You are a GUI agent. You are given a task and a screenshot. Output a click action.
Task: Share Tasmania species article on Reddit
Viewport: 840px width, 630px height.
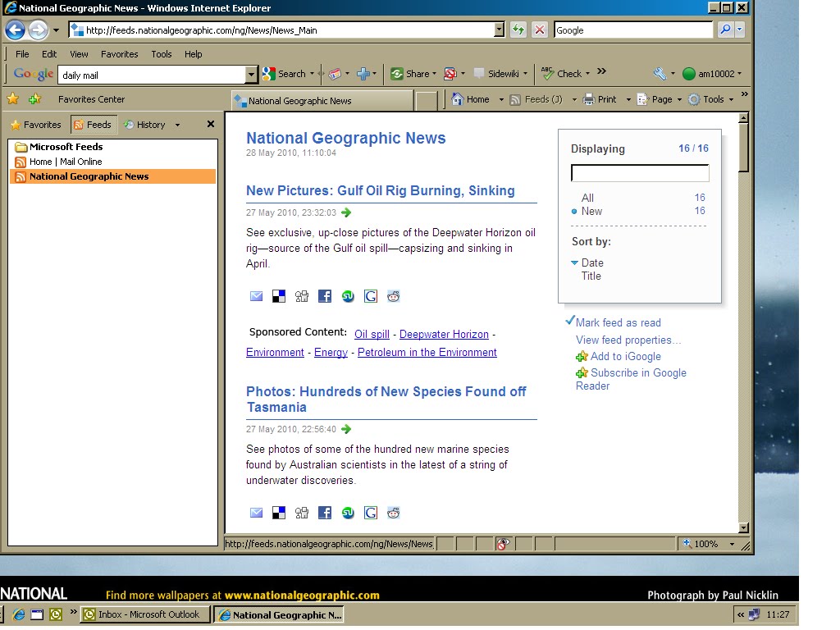pos(393,513)
